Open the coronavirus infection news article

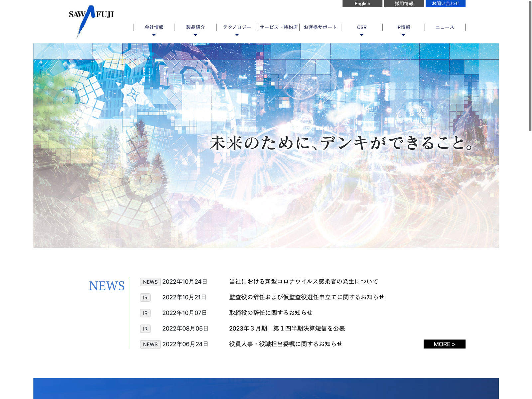303,282
